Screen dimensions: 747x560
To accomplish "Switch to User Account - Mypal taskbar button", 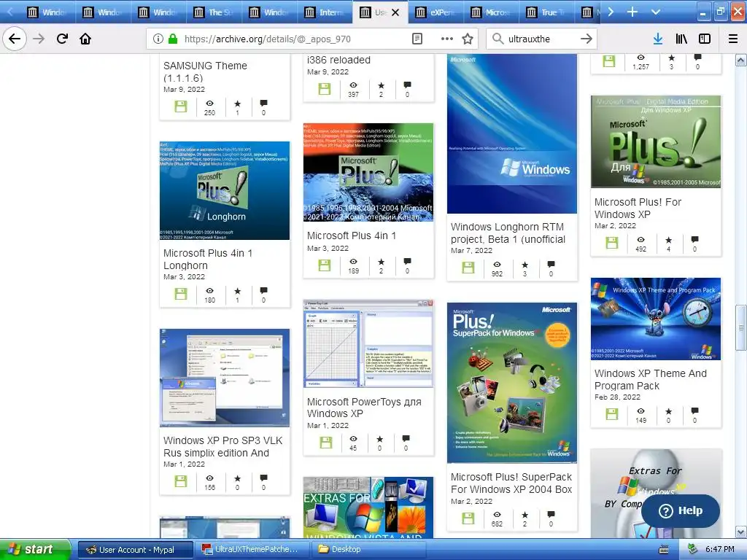I will tap(135, 550).
